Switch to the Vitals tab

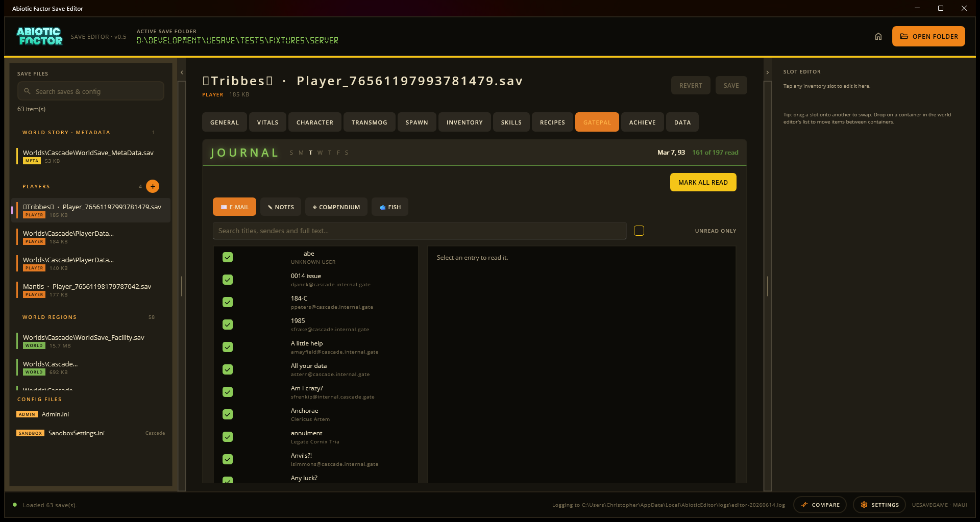coord(267,122)
